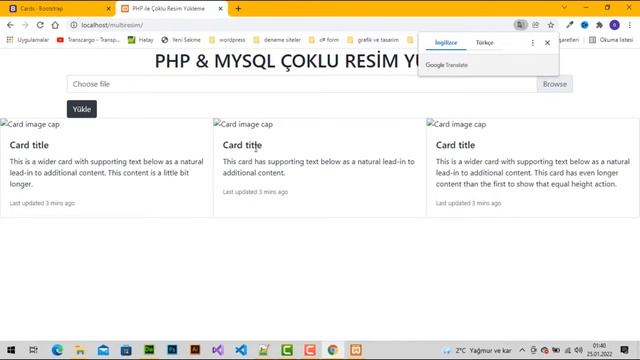Click the third card's broken image
Viewport: 640px width, 360px height.
click(x=457, y=124)
